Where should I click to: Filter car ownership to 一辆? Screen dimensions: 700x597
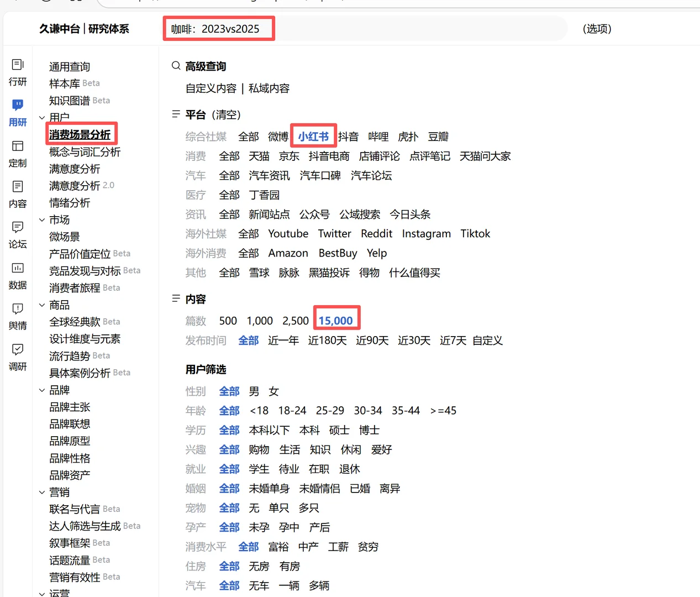[290, 586]
